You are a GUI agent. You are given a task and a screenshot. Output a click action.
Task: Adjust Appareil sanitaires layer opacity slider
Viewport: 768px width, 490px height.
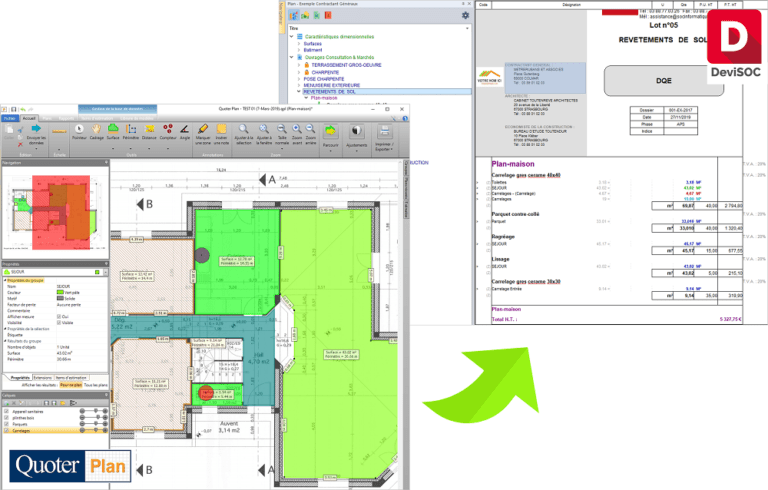(94, 412)
